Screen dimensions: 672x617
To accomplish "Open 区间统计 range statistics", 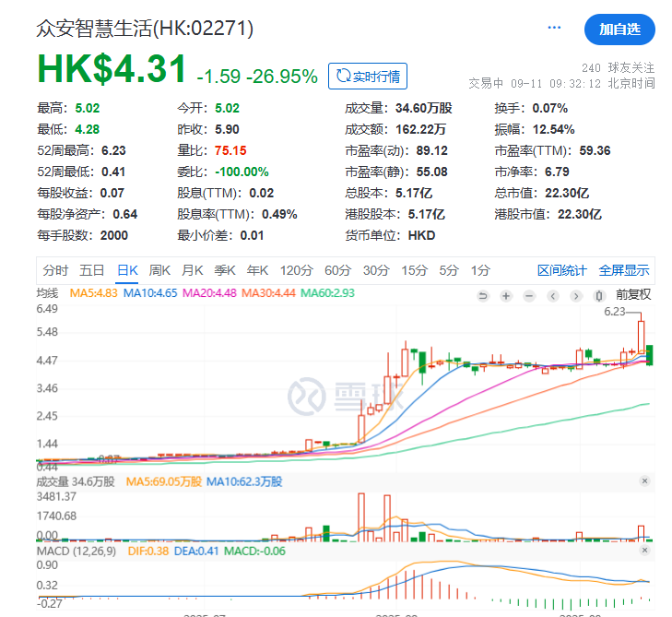I will point(561,270).
